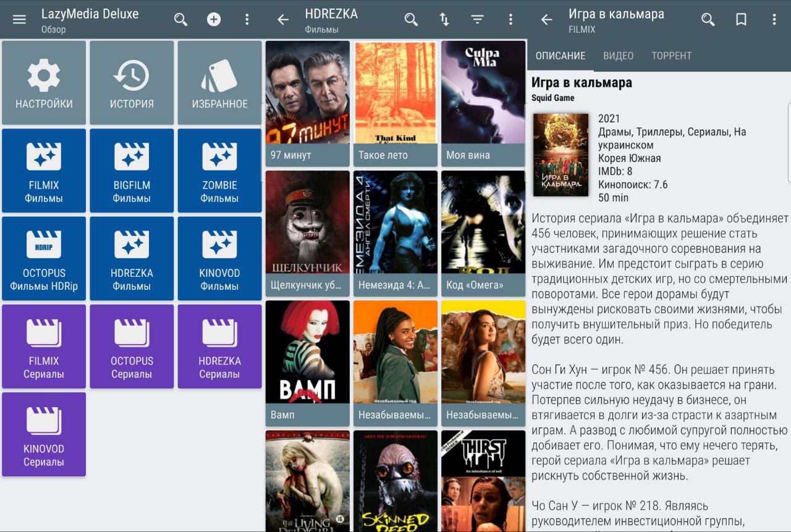Open the movie Такое лето

point(395,104)
